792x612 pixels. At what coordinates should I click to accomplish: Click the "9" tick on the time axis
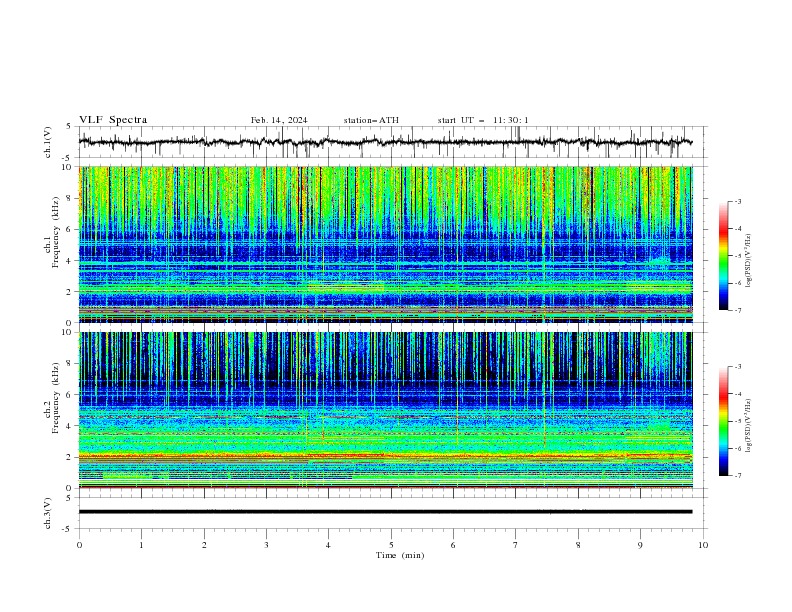640,545
